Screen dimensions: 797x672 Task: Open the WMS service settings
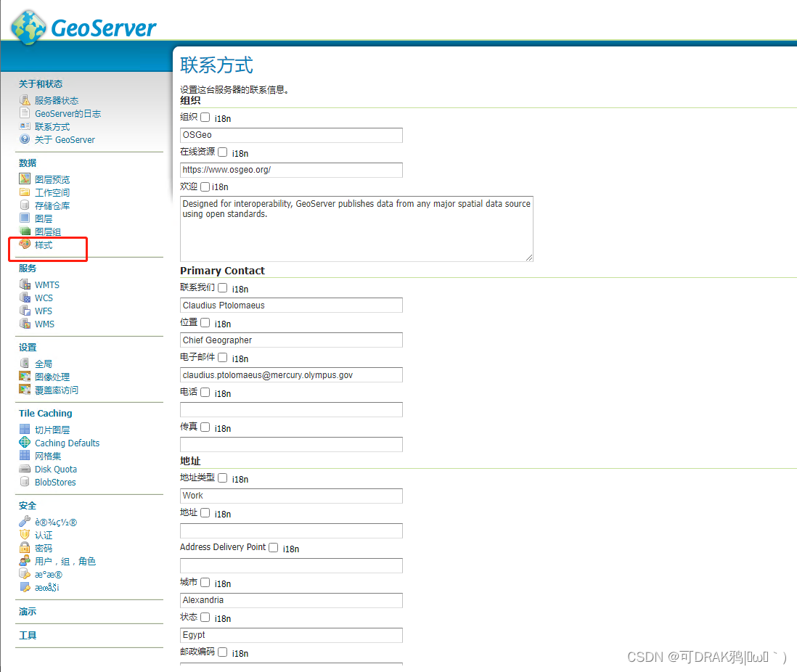[43, 324]
